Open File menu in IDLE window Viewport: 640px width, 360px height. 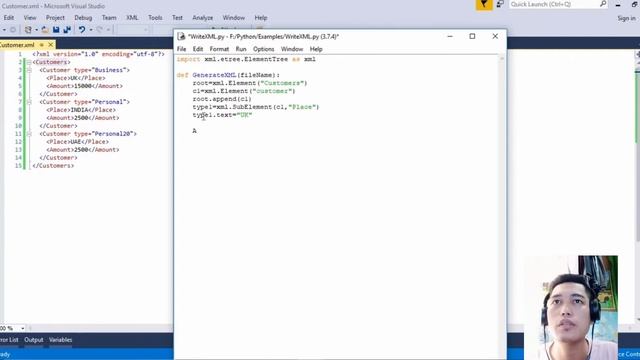pyautogui.click(x=181, y=49)
